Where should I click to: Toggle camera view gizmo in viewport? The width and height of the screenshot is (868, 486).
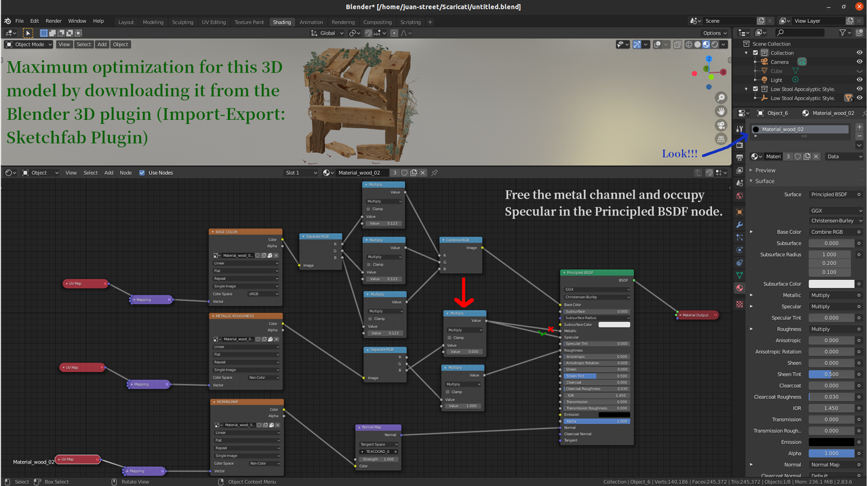[720, 125]
